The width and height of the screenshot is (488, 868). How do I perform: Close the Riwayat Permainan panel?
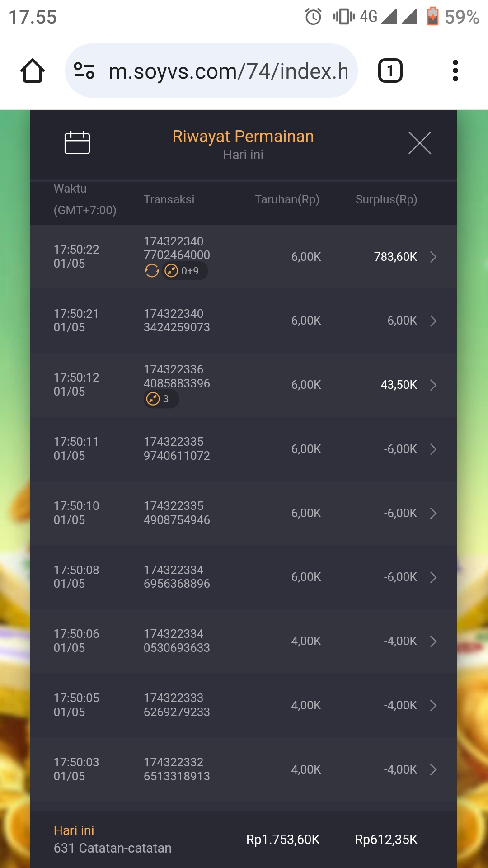(419, 143)
